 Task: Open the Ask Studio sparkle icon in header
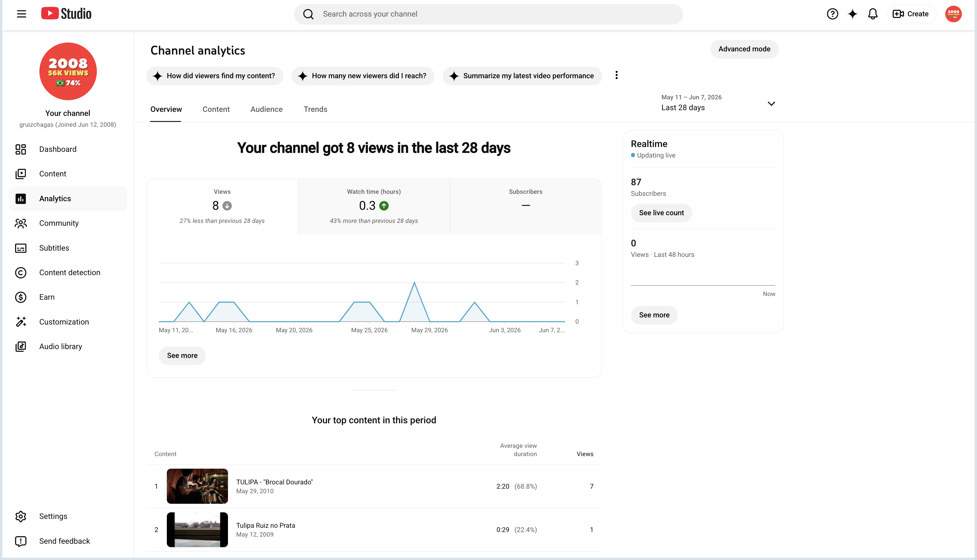853,14
